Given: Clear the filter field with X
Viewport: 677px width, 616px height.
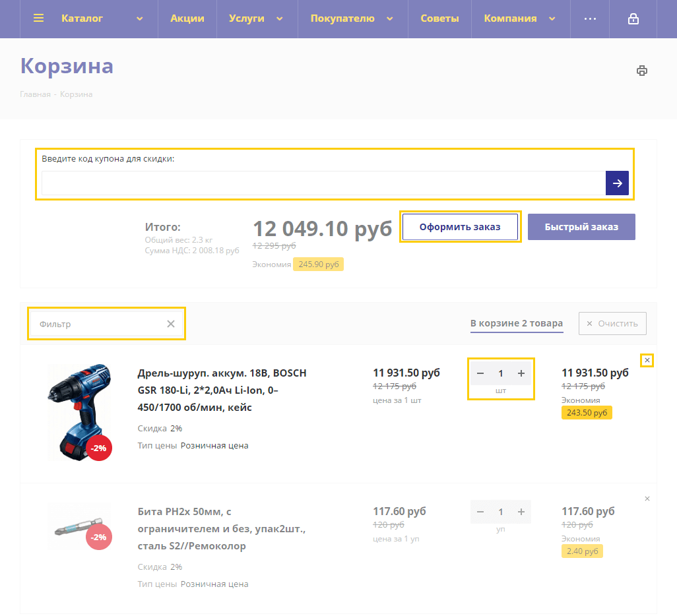Looking at the screenshot, I should (x=171, y=324).
